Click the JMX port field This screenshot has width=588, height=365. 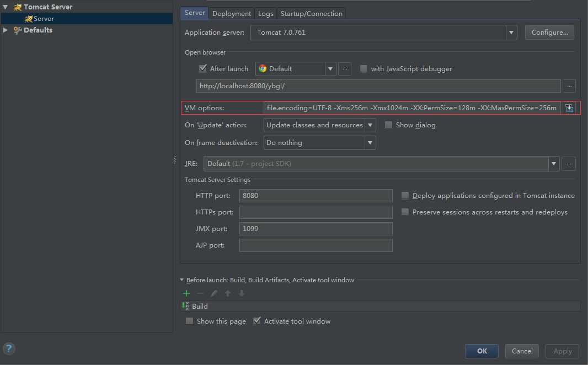pos(316,229)
